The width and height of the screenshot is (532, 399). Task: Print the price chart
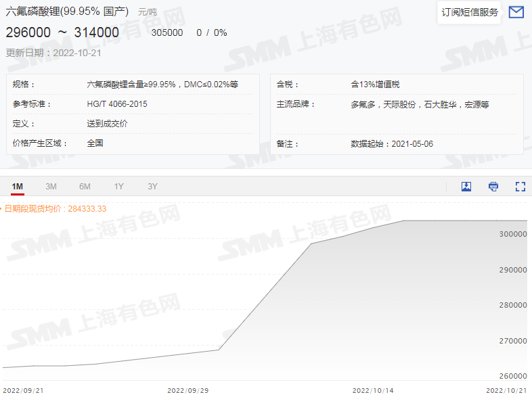[x=493, y=187]
